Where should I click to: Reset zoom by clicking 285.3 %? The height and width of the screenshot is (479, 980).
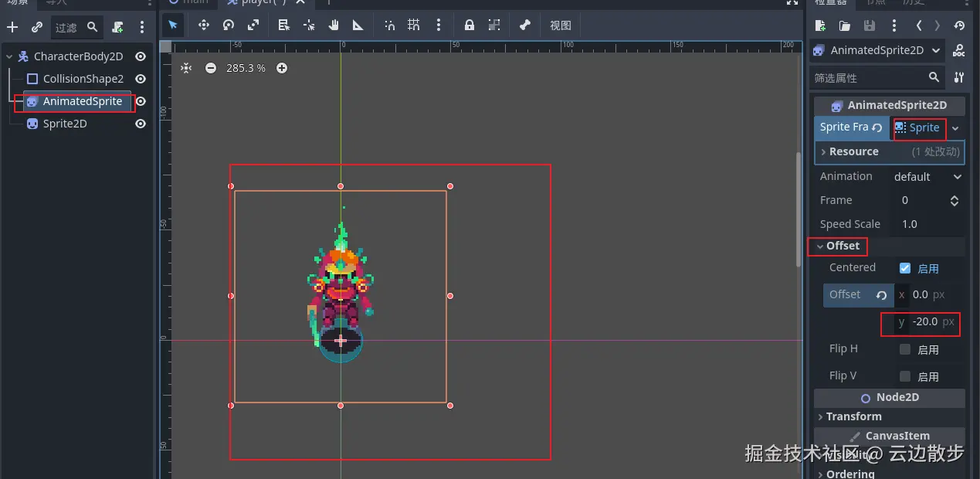coord(246,68)
